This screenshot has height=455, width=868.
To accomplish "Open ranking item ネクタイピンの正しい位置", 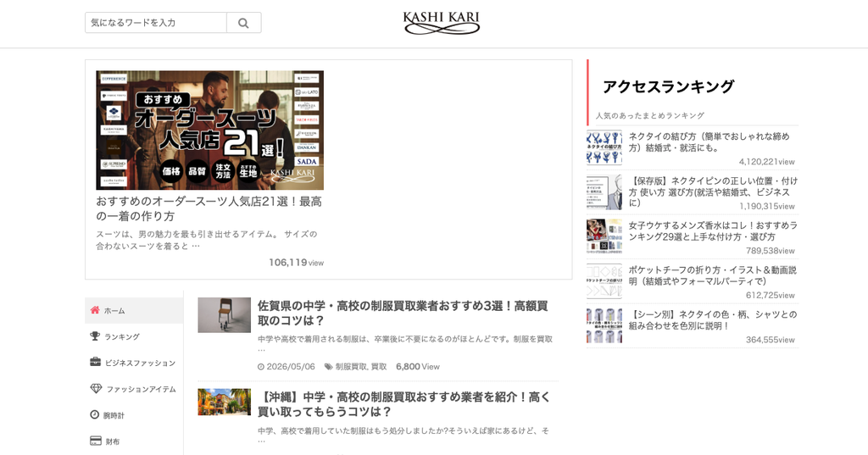I will (x=713, y=191).
